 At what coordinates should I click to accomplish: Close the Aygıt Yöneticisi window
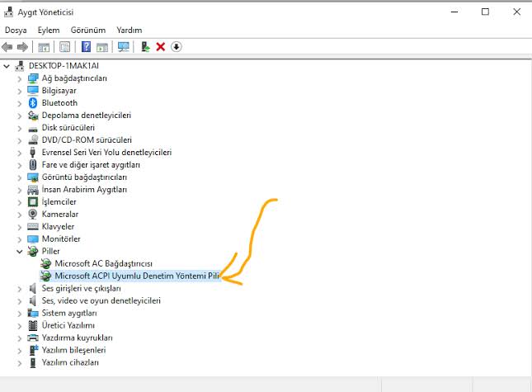516,12
